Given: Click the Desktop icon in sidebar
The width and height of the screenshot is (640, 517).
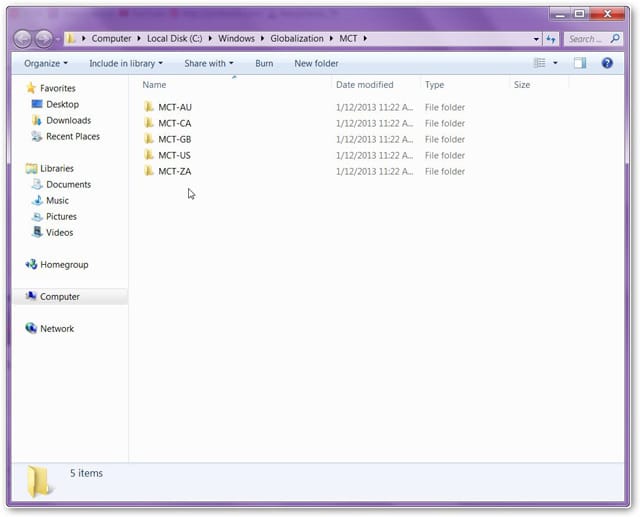Looking at the screenshot, I should pyautogui.click(x=37, y=104).
